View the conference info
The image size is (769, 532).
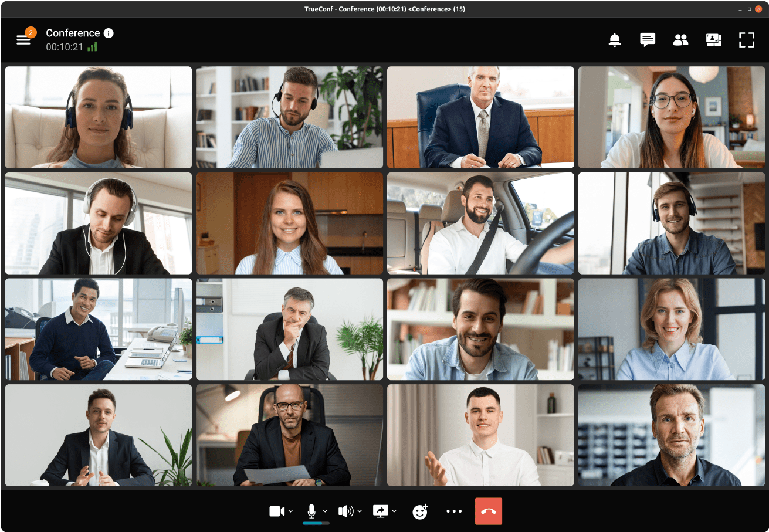pyautogui.click(x=109, y=33)
